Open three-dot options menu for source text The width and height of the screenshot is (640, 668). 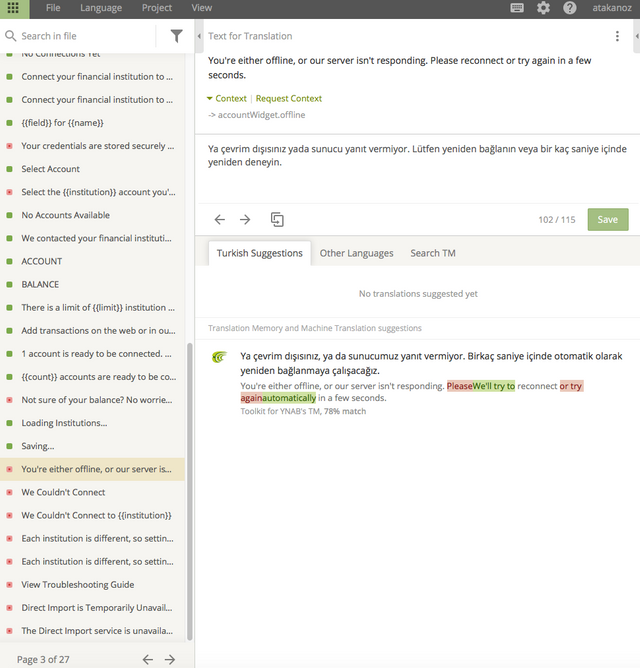click(x=617, y=36)
